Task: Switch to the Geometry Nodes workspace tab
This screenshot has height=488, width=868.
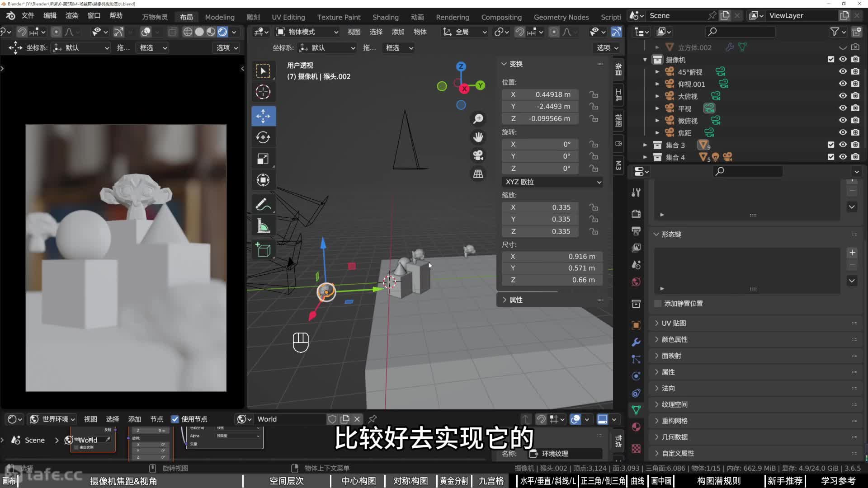Action: pos(561,17)
